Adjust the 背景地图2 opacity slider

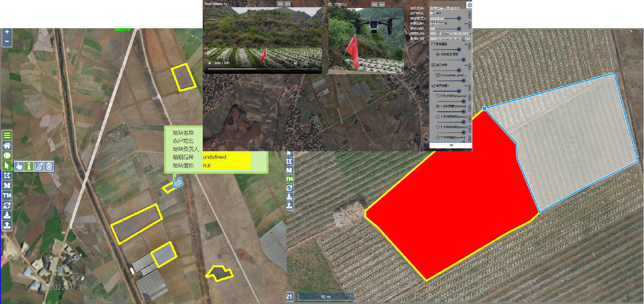coord(447,91)
